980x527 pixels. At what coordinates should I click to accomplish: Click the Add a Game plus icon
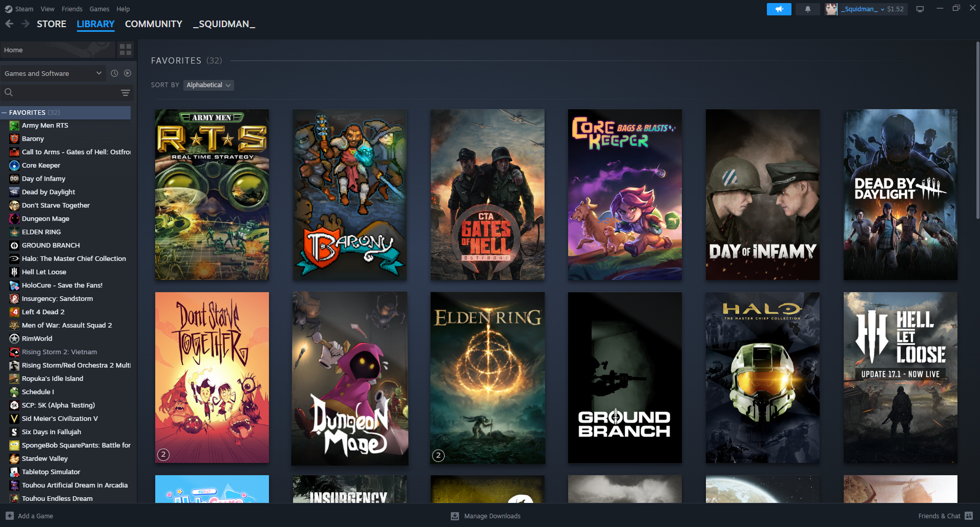pos(10,516)
